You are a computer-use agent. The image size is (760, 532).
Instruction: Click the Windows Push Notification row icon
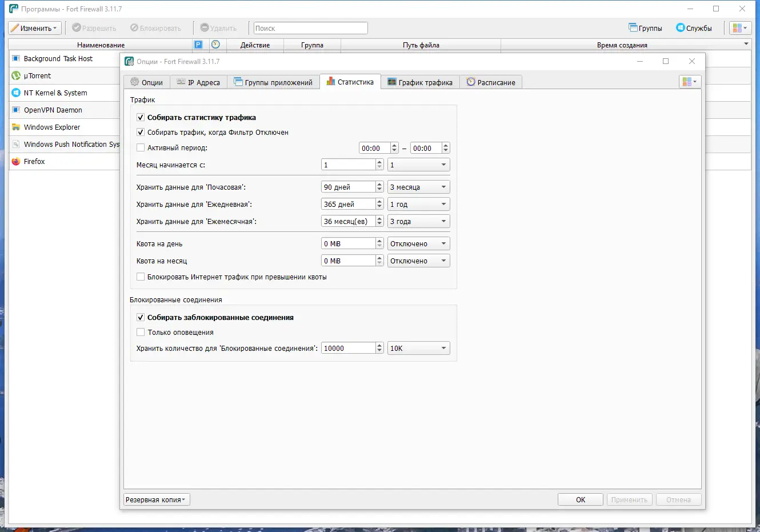[16, 144]
